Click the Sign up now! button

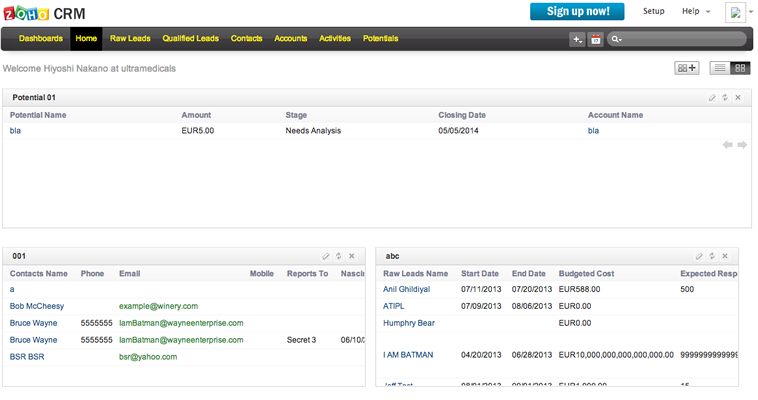pyautogui.click(x=577, y=11)
